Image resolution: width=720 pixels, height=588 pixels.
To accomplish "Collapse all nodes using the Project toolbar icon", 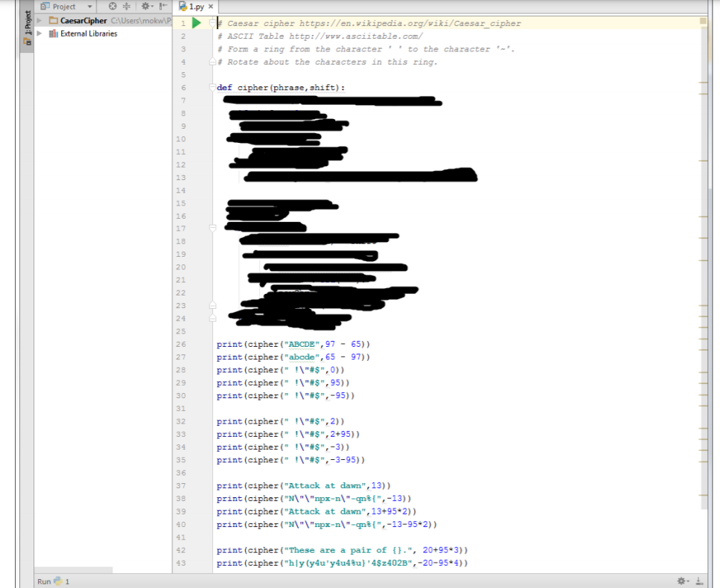I will point(126,6).
